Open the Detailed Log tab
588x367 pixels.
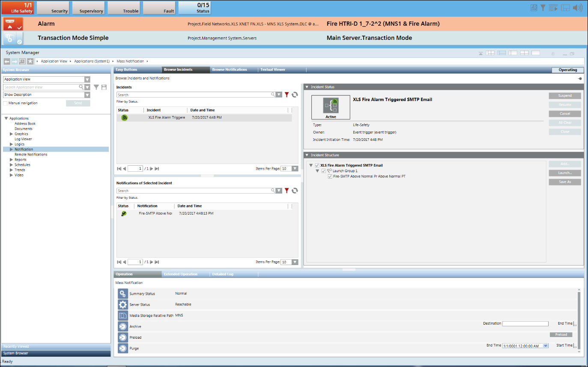point(222,274)
